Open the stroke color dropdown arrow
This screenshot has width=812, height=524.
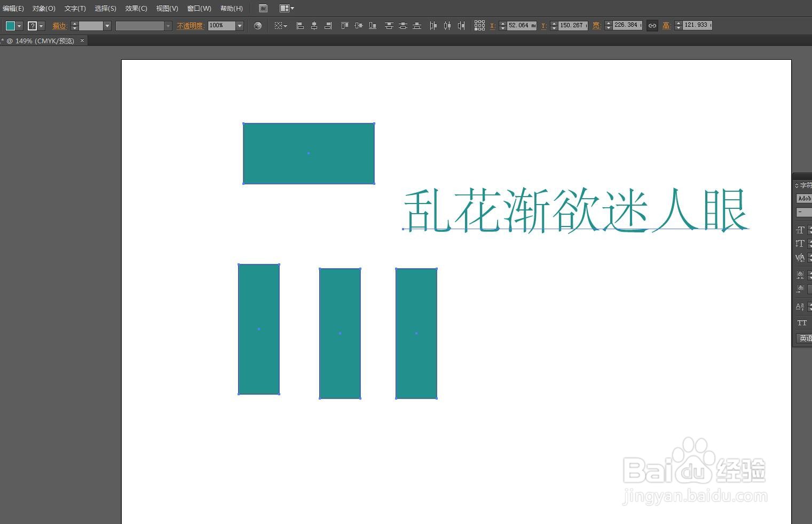41,26
